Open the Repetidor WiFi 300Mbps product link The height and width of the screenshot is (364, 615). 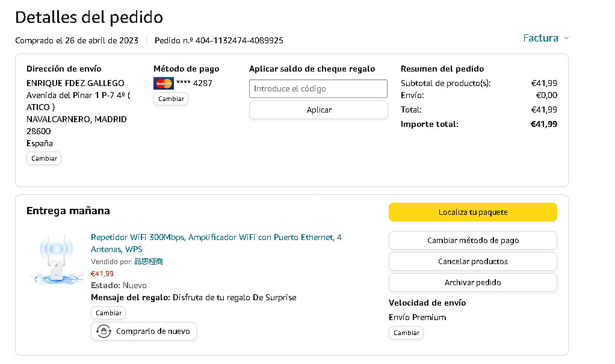pyautogui.click(x=216, y=238)
